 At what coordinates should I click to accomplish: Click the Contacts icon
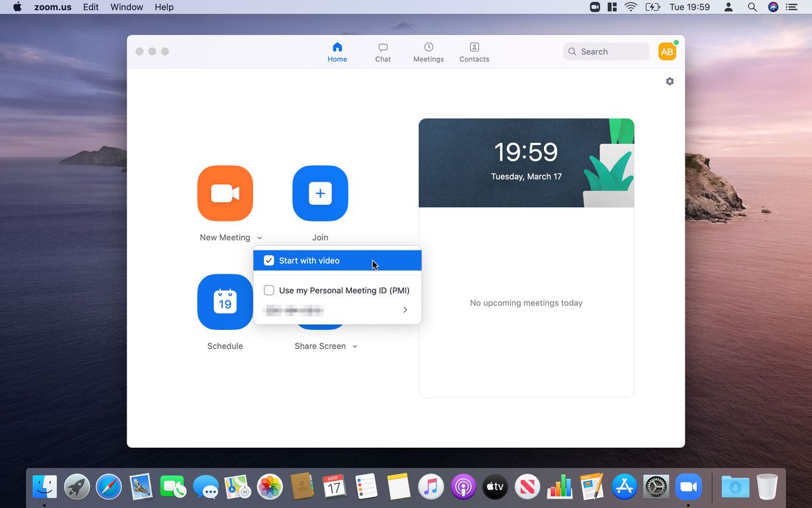[x=474, y=51]
